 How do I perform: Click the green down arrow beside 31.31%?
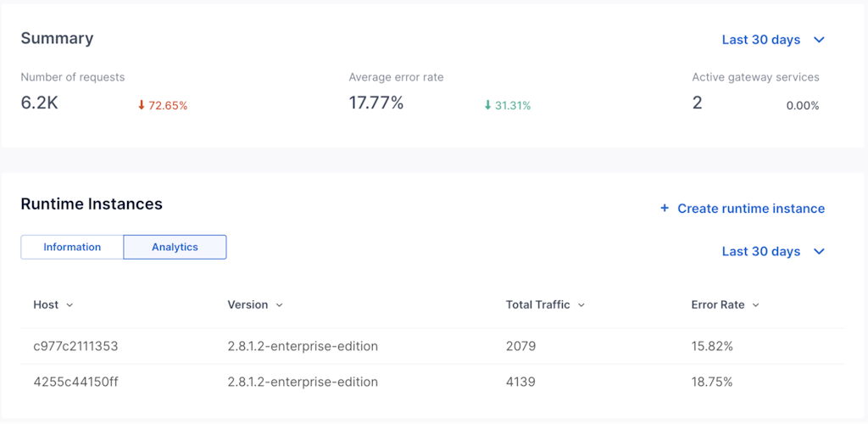pyautogui.click(x=487, y=106)
